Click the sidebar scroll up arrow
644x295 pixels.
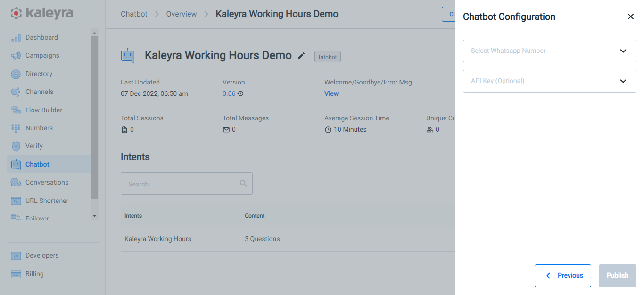(x=94, y=33)
